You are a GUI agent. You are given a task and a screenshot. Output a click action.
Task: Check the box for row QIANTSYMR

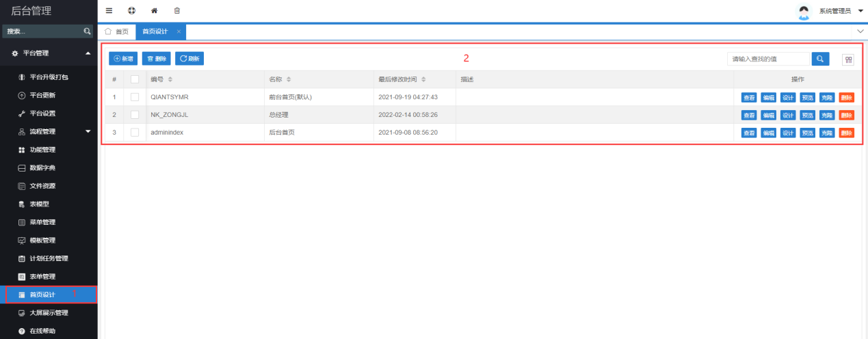[135, 97]
